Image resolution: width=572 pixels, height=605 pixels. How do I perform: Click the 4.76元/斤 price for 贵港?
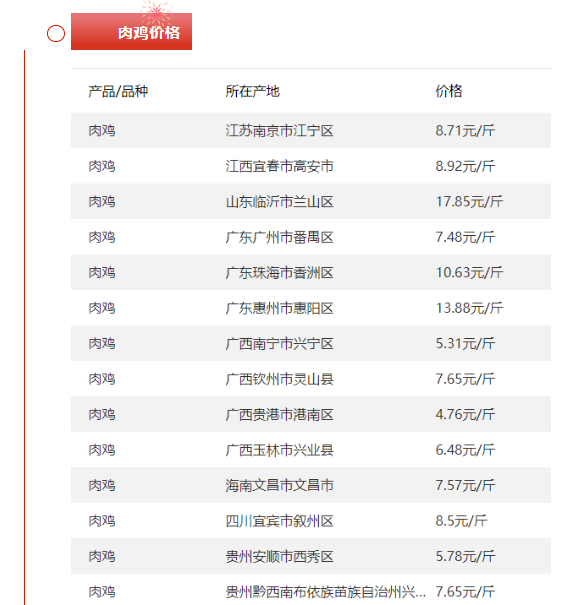[465, 414]
